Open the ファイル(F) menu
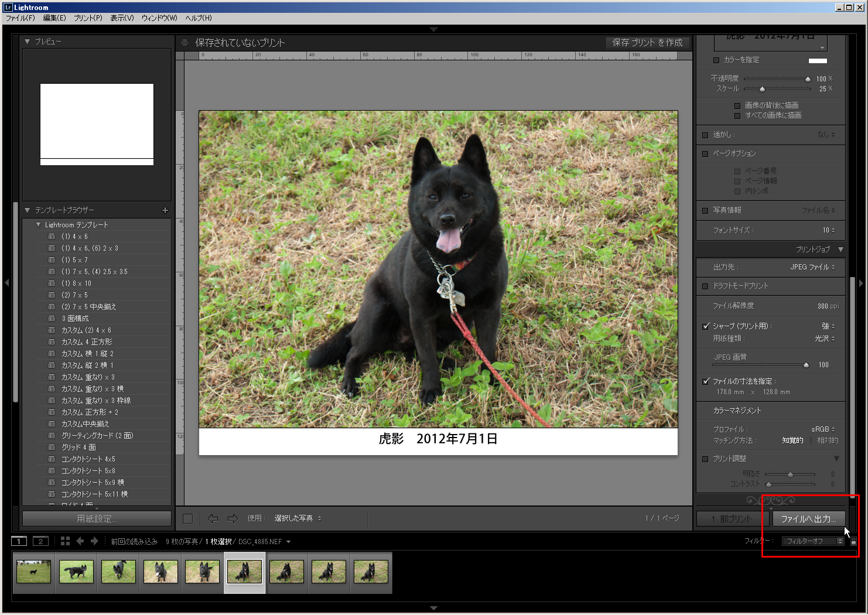The height and width of the screenshot is (615, 868). click(x=20, y=18)
